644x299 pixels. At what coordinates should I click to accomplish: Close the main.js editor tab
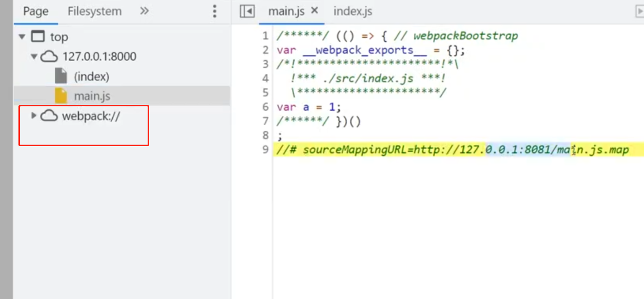pyautogui.click(x=314, y=11)
